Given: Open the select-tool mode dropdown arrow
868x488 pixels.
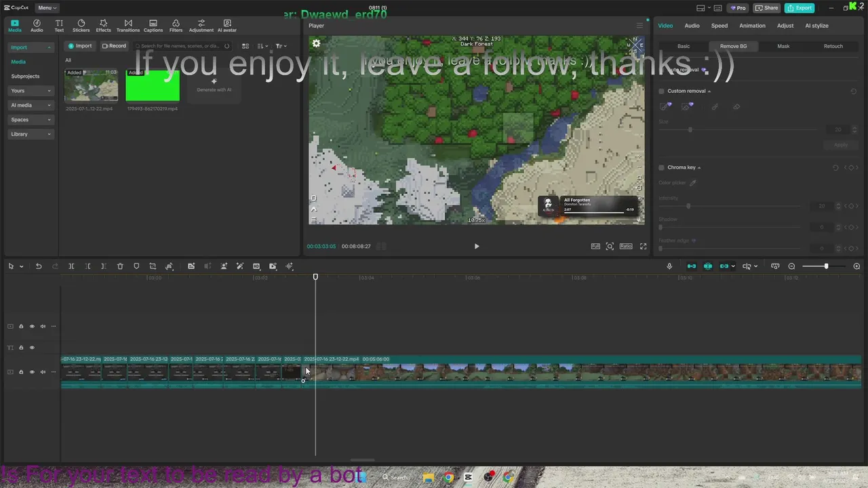Looking at the screenshot, I should 21,266.
